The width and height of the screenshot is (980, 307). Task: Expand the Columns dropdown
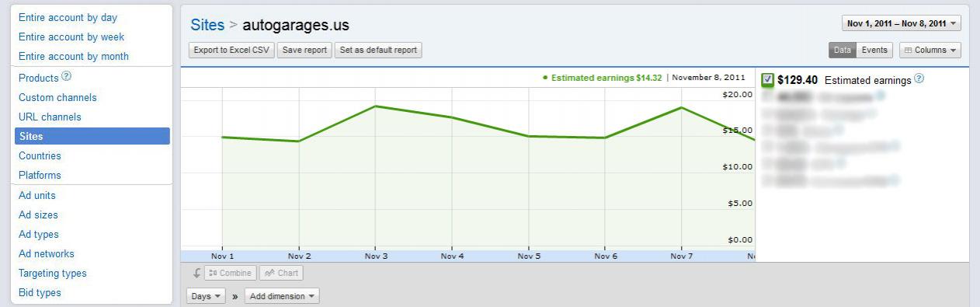tap(930, 50)
